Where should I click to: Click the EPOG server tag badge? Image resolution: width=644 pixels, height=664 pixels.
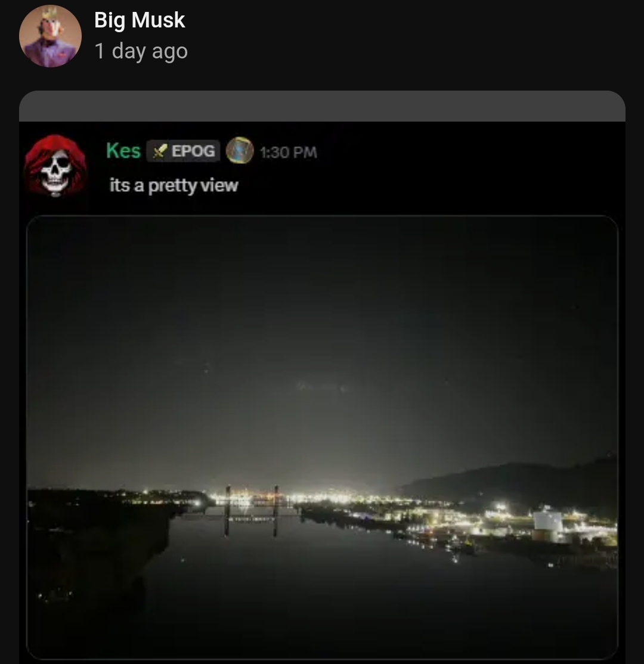click(183, 151)
